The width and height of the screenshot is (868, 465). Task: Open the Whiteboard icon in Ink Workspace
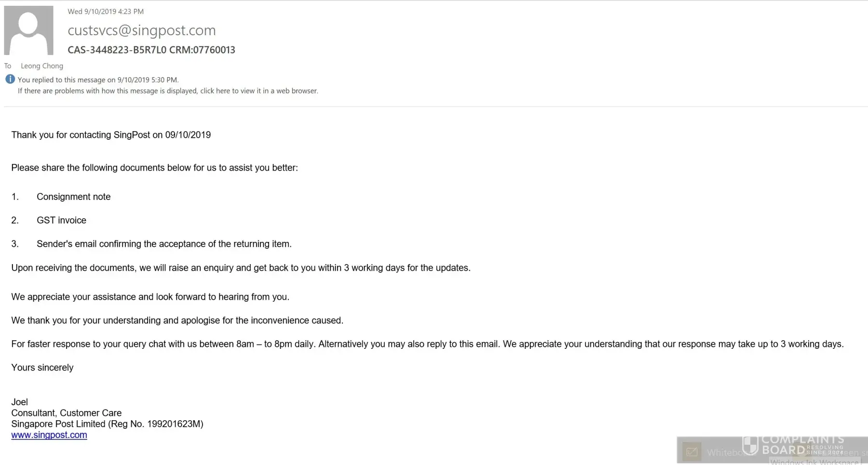pos(692,452)
